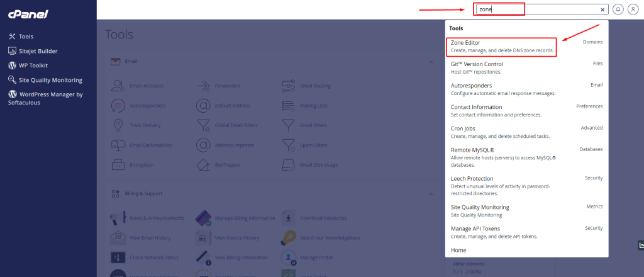
Task: Open the Forwarders icon
Action: 203,86
